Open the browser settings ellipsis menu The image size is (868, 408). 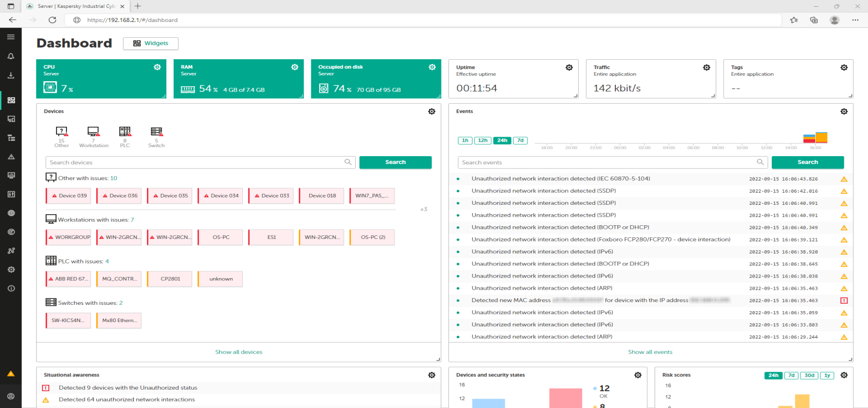pos(855,20)
